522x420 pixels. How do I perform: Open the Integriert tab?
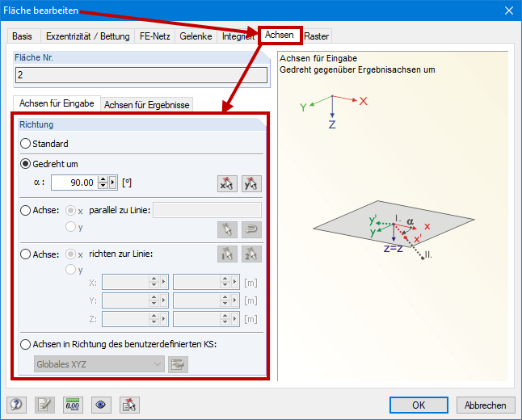click(x=238, y=36)
